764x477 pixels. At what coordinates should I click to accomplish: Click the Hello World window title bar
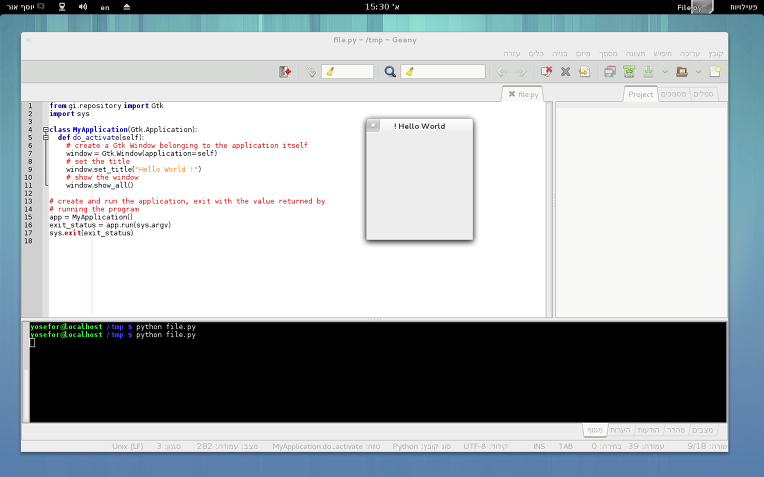[x=420, y=126]
